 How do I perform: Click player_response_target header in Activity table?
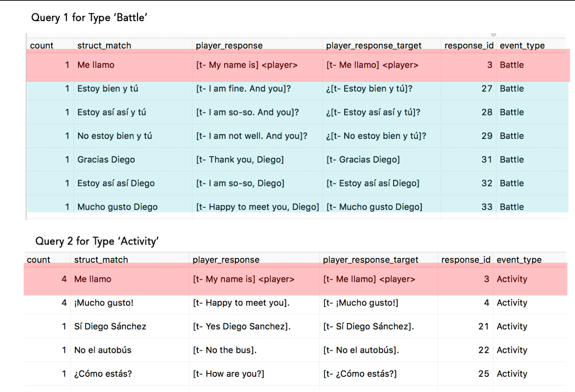(370, 260)
